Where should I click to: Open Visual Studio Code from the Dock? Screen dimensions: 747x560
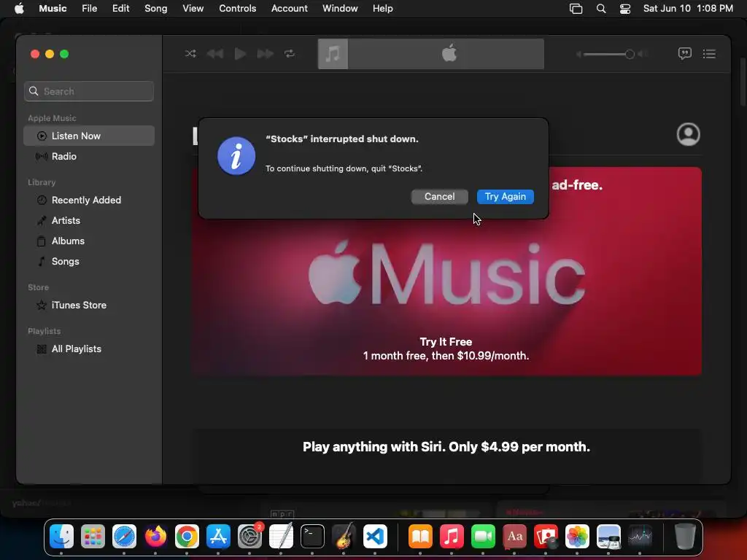pos(375,537)
